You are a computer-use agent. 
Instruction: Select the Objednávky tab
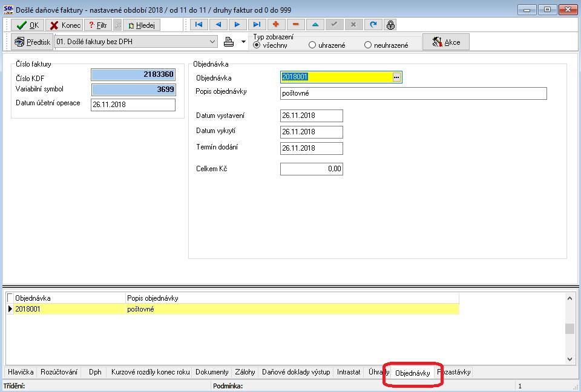[412, 373]
